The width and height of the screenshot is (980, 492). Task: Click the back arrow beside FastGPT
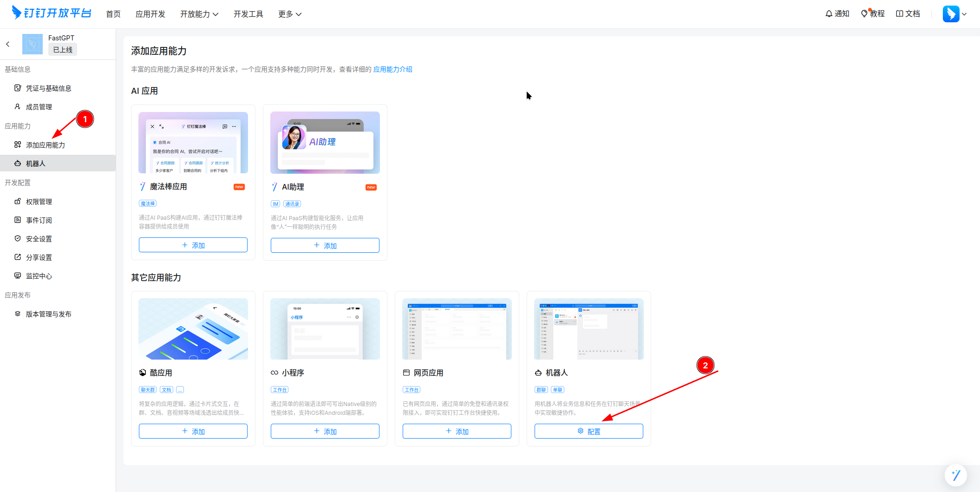(x=8, y=44)
